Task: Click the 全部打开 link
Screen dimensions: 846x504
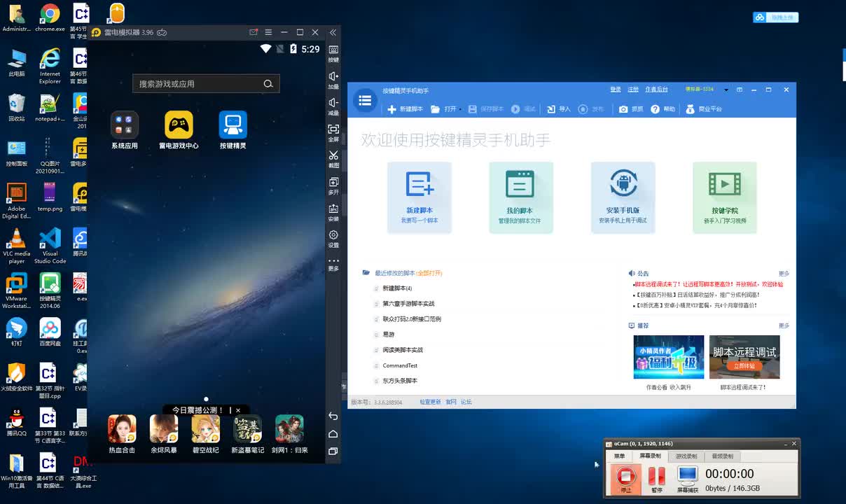Action: pos(429,273)
